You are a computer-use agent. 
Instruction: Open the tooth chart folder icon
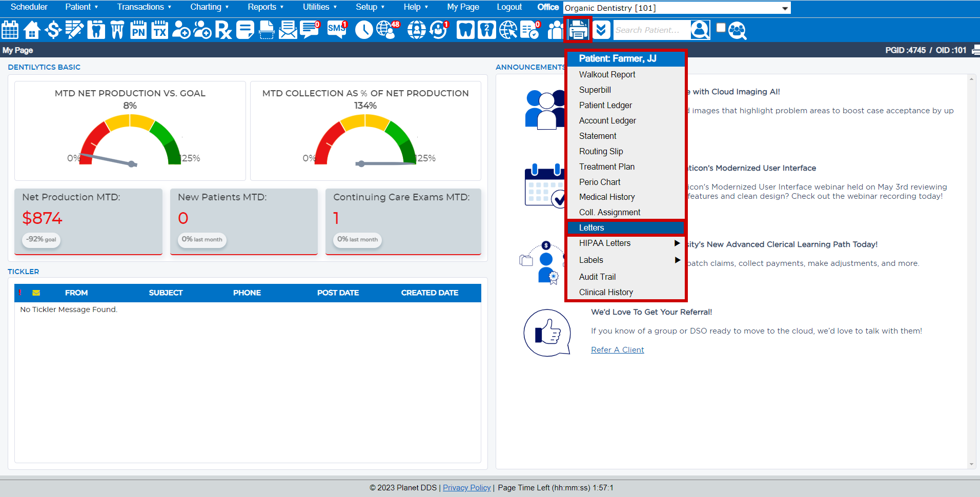pyautogui.click(x=96, y=30)
